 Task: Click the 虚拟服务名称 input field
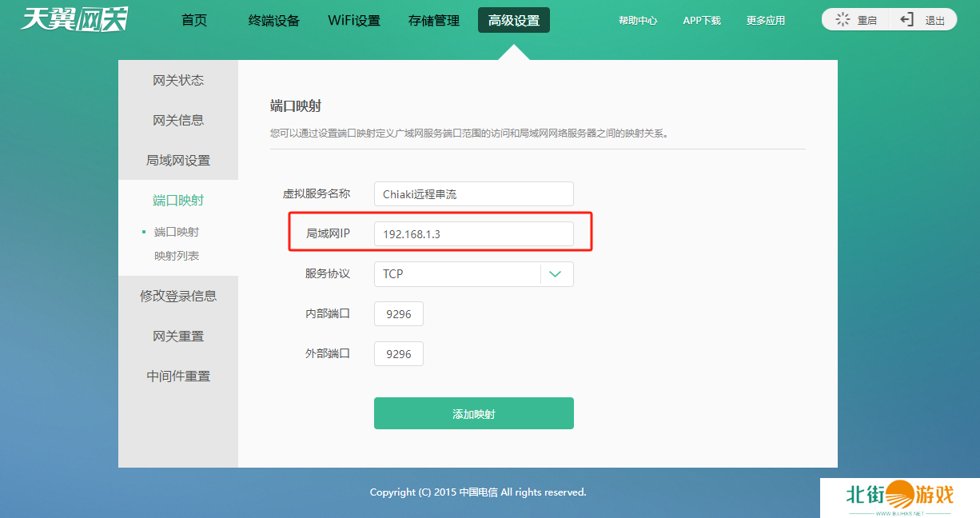click(x=473, y=193)
